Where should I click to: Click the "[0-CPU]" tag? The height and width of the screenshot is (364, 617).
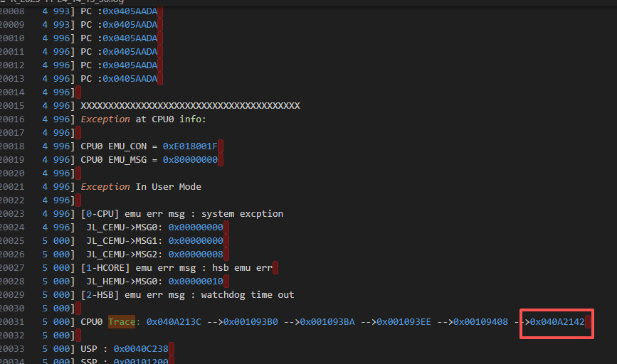click(100, 214)
